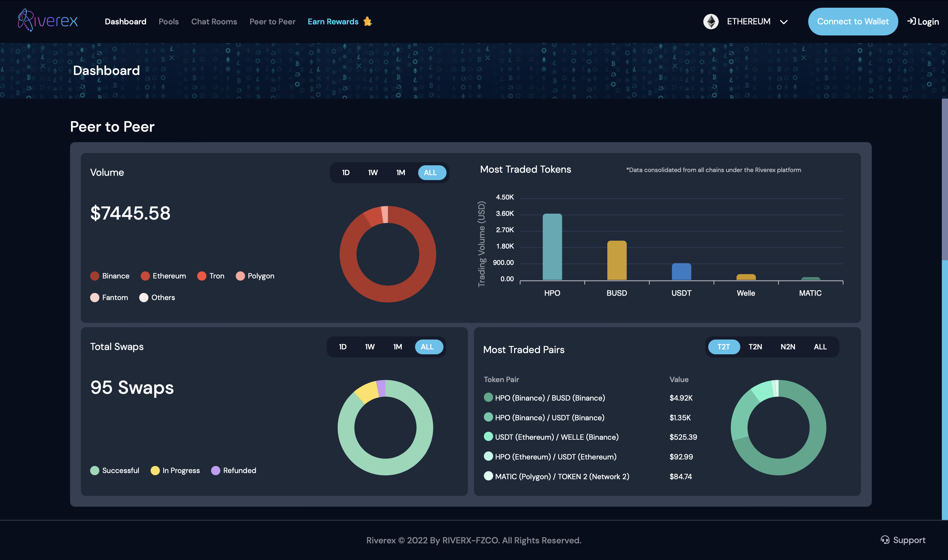Click the $4.92K value

coord(681,398)
